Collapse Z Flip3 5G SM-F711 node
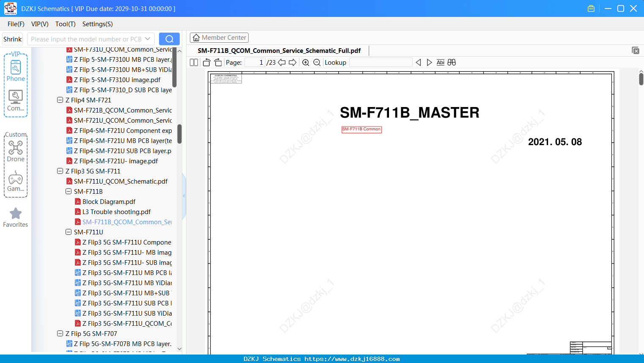The image size is (644, 363). [x=60, y=171]
